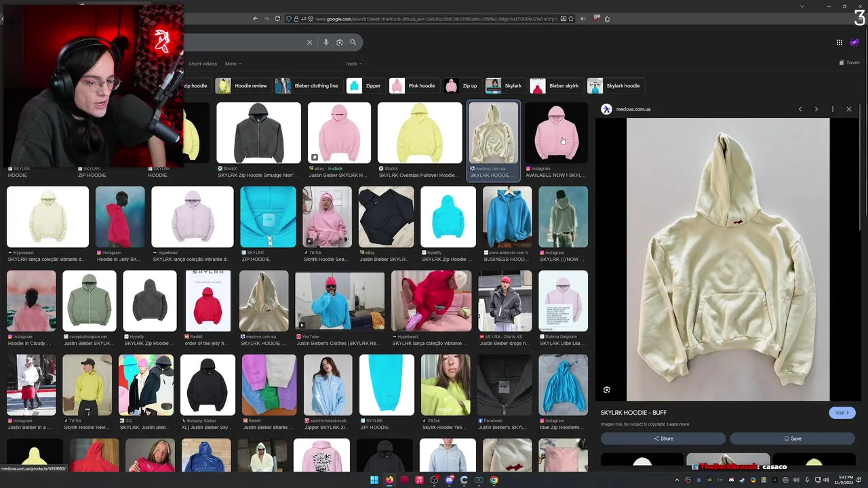Select the Zip up filter chip

pyautogui.click(x=462, y=86)
